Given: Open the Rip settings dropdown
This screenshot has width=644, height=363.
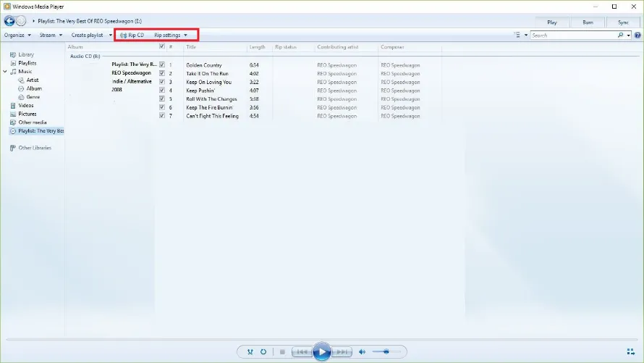Looking at the screenshot, I should [171, 35].
